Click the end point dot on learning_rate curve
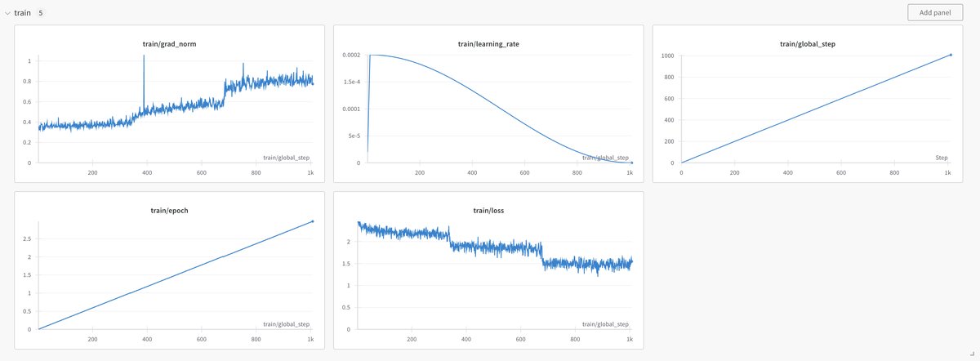This screenshot has height=361, width=980. pos(631,163)
